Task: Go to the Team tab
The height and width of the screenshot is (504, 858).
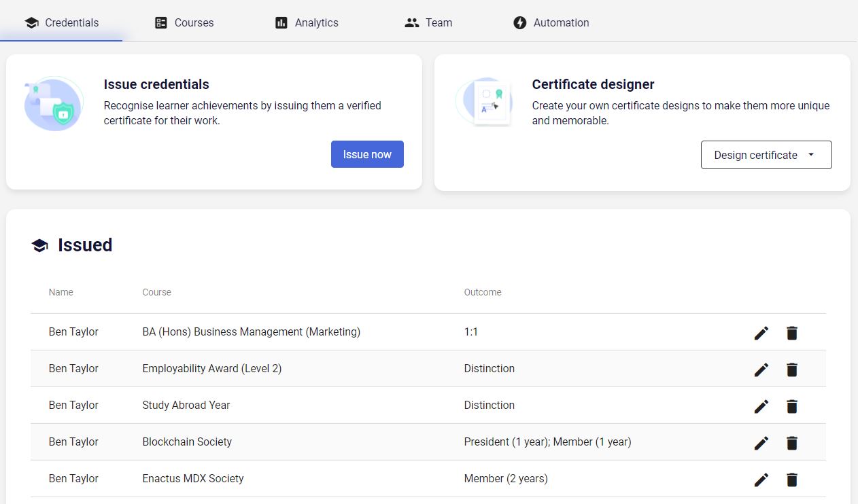Action: click(428, 23)
